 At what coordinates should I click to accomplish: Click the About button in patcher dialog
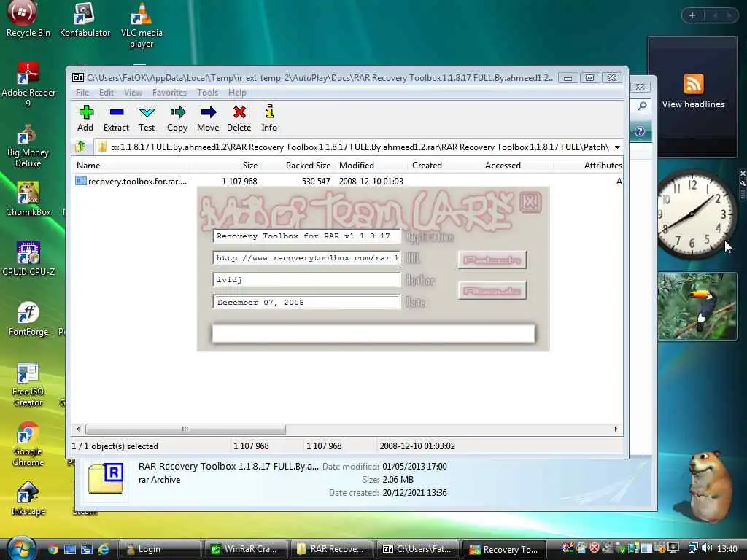492,290
